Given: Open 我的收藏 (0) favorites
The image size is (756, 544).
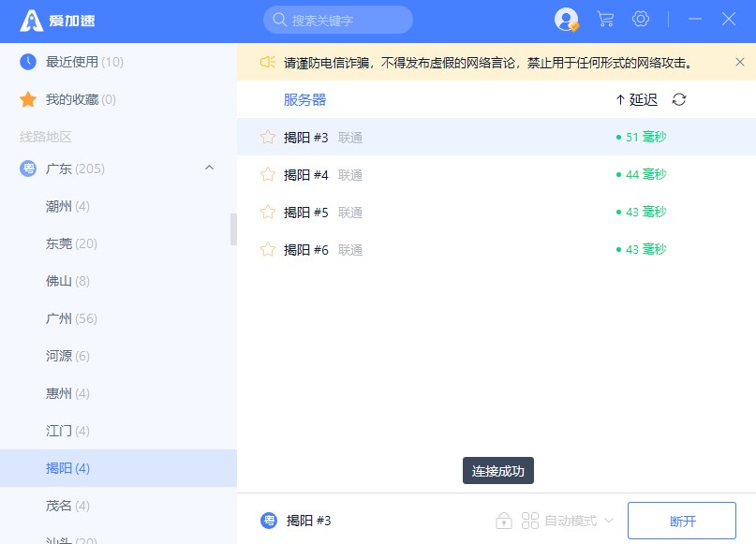Looking at the screenshot, I should pos(118,99).
